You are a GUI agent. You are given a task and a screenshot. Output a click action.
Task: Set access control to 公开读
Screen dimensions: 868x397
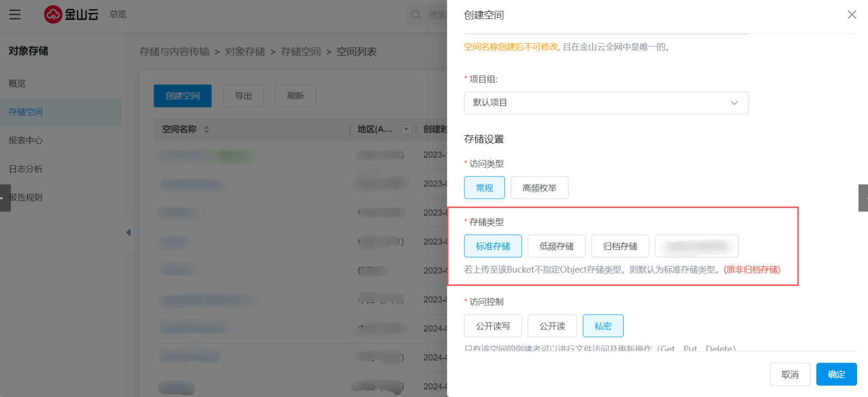coord(552,326)
